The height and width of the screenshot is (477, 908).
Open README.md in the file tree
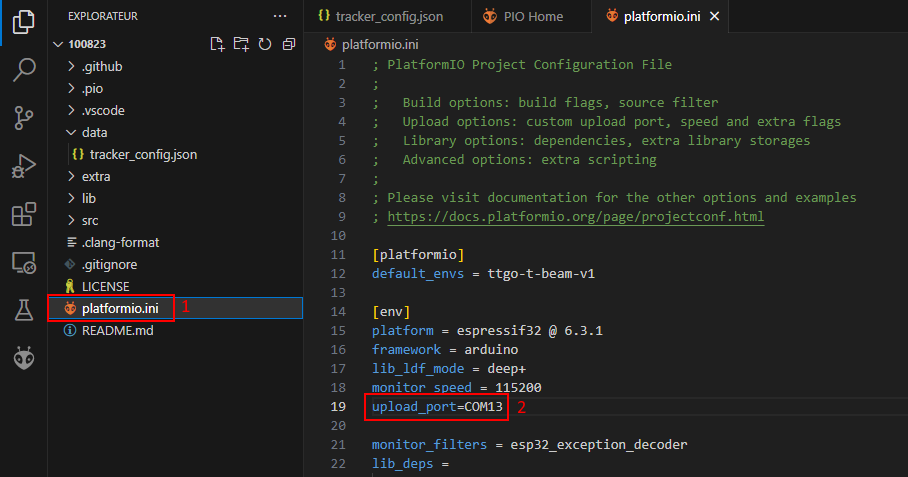[x=117, y=330]
